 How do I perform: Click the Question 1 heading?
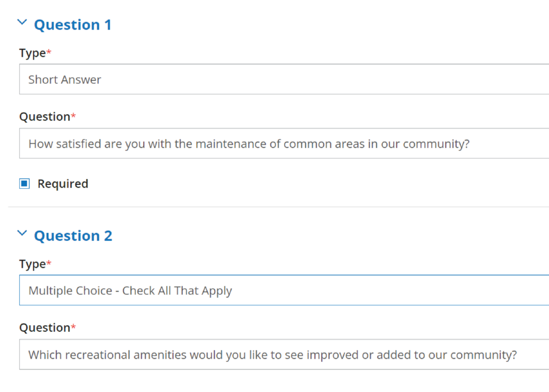pyautogui.click(x=73, y=25)
